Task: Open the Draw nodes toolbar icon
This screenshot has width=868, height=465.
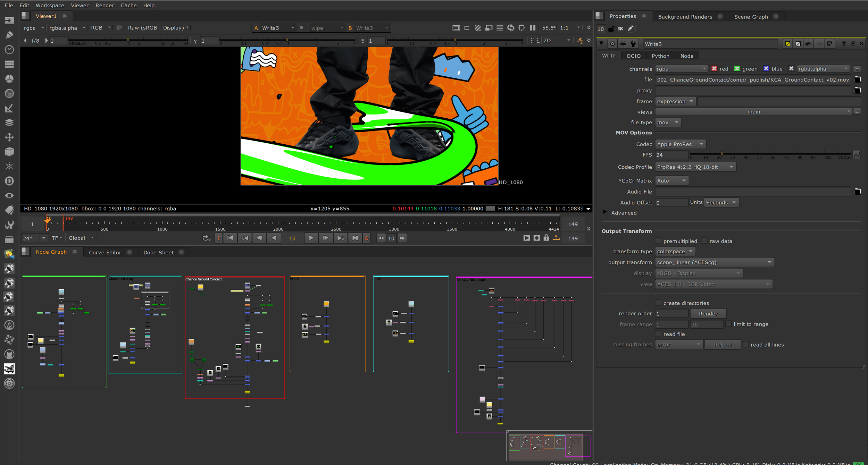Action: (9, 35)
